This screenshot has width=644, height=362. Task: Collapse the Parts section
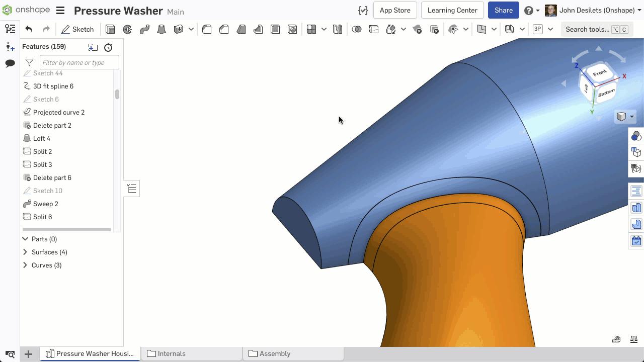tap(25, 239)
